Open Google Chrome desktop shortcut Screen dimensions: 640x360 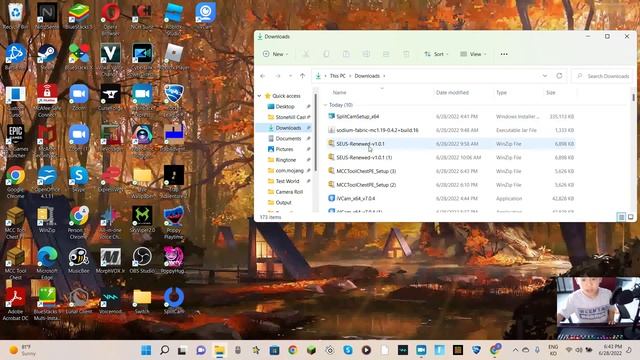click(16, 182)
